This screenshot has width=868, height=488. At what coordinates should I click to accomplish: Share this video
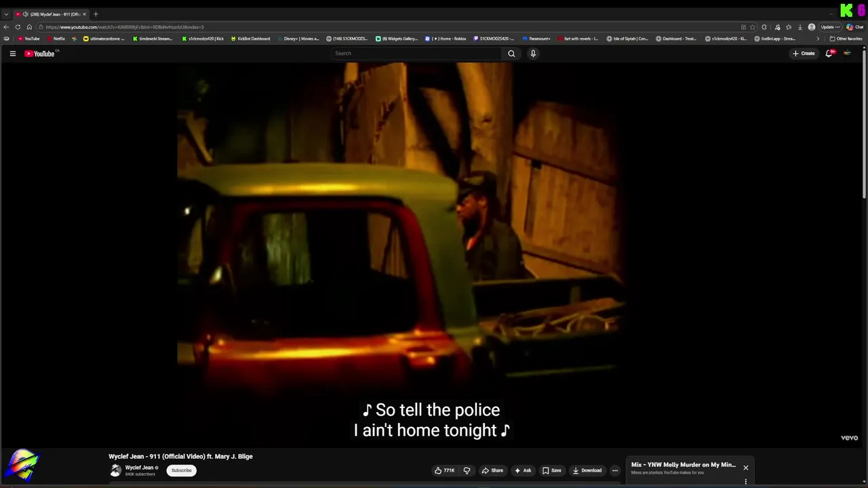click(x=492, y=470)
